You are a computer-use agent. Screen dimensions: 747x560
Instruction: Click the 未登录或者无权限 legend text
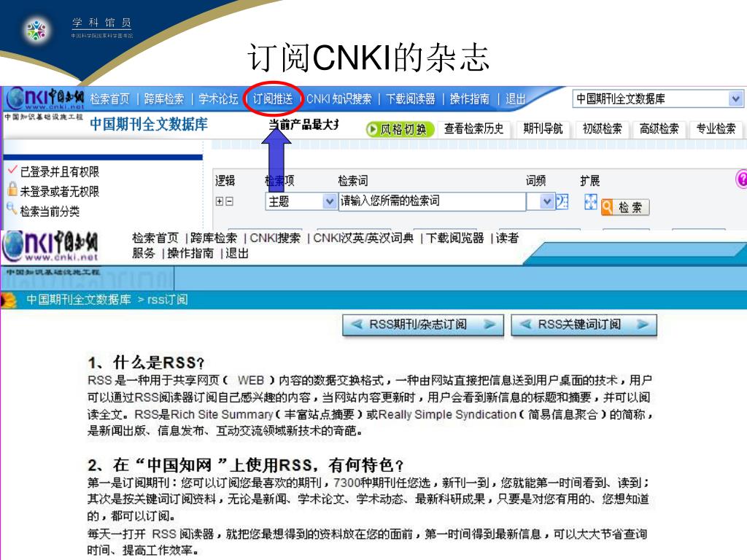coord(60,192)
